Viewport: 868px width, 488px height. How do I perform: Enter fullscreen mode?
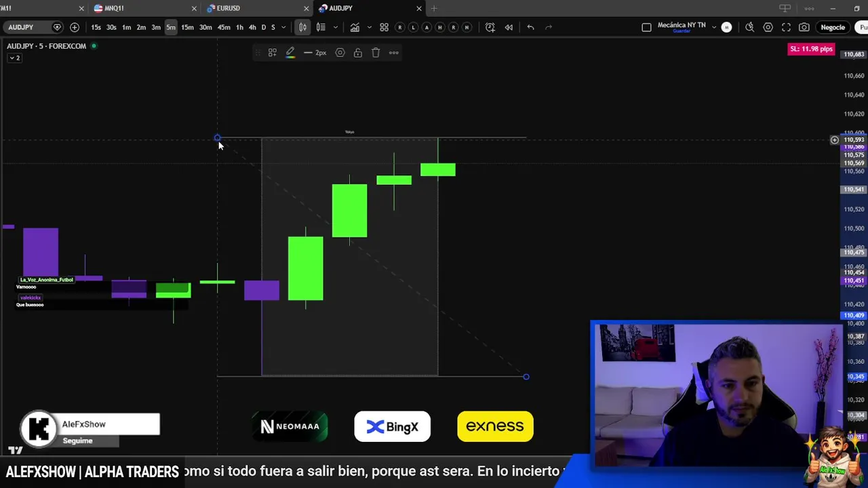pos(786,27)
